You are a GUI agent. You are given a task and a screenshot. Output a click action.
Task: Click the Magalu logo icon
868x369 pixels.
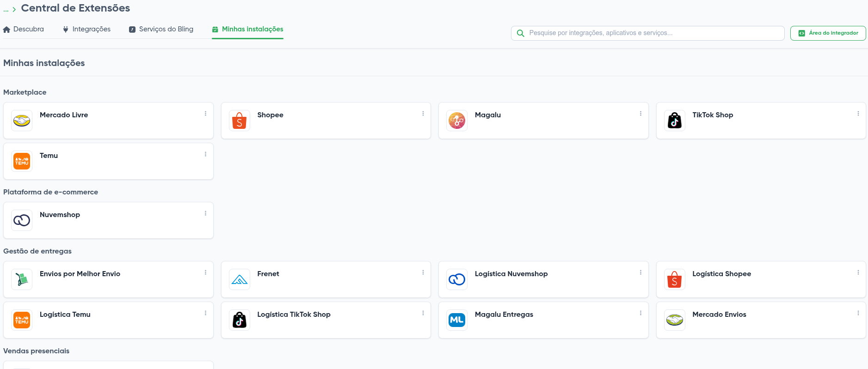point(457,121)
